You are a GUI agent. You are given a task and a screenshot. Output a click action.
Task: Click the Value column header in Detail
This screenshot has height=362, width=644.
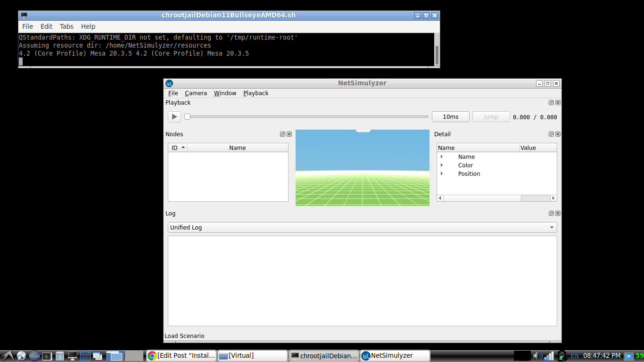pyautogui.click(x=538, y=148)
